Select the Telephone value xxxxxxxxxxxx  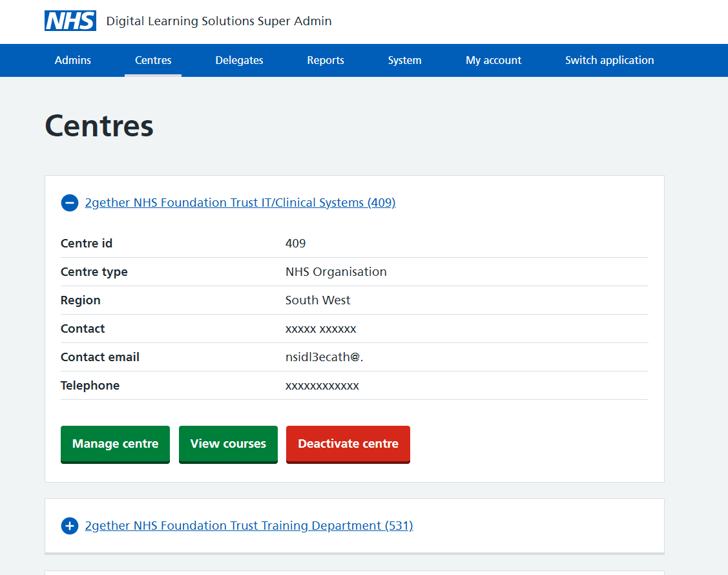[x=322, y=386]
